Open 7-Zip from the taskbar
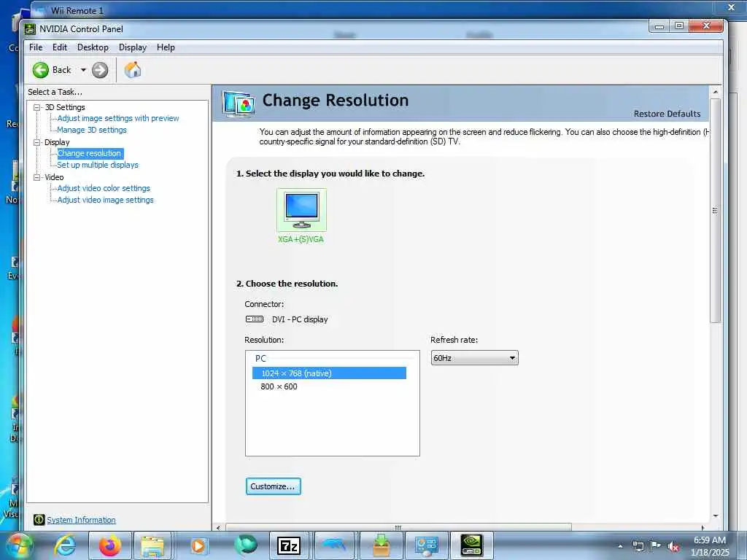Screen dimensions: 747x560 coord(289,545)
